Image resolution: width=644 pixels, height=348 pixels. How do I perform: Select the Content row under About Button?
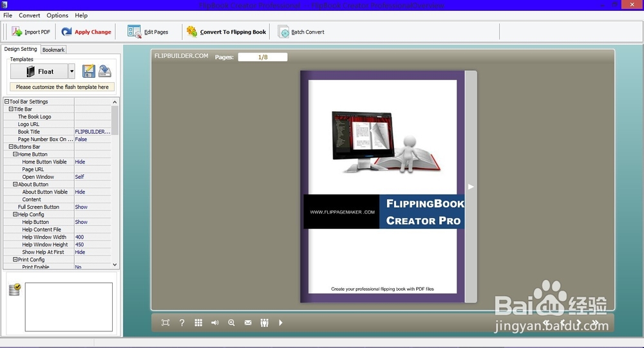point(57,199)
